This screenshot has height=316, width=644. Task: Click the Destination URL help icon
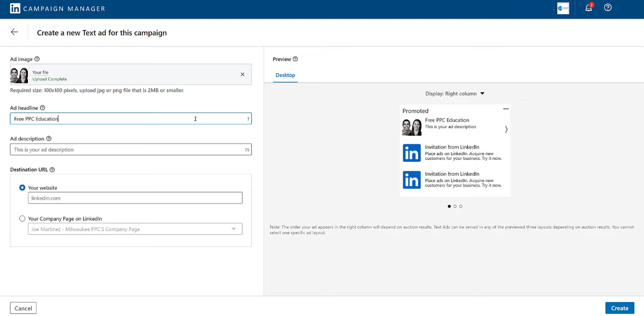tap(52, 170)
